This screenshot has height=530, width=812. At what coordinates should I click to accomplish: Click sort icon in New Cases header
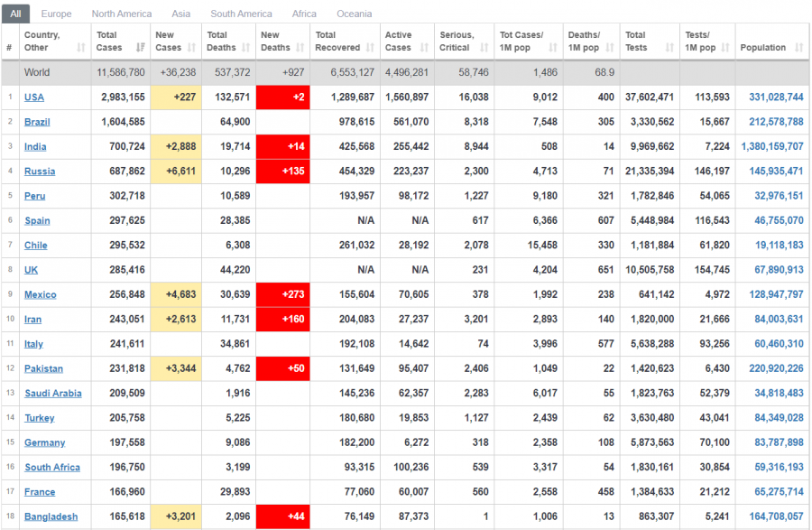(x=191, y=48)
